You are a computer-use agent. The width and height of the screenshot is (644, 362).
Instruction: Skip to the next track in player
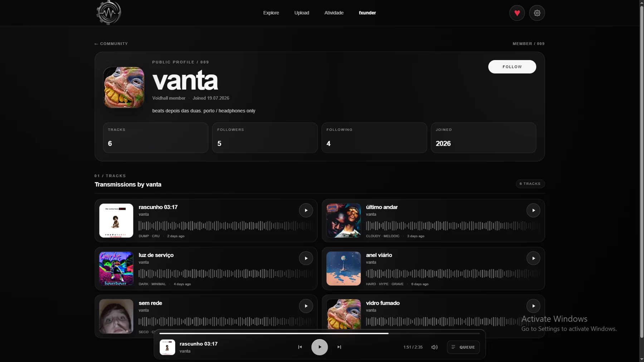(x=339, y=347)
